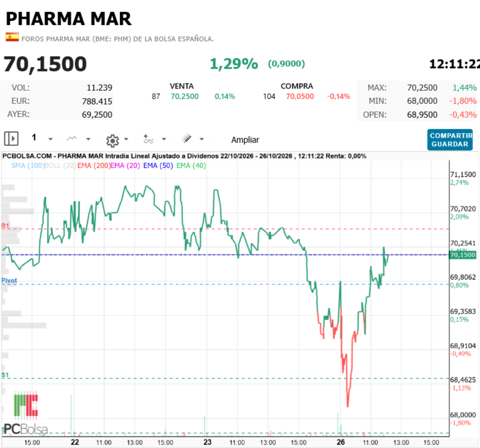Viewport: 480px width, 448px height.
Task: Click the PCBolsa logo on chart
Action: click(x=26, y=414)
